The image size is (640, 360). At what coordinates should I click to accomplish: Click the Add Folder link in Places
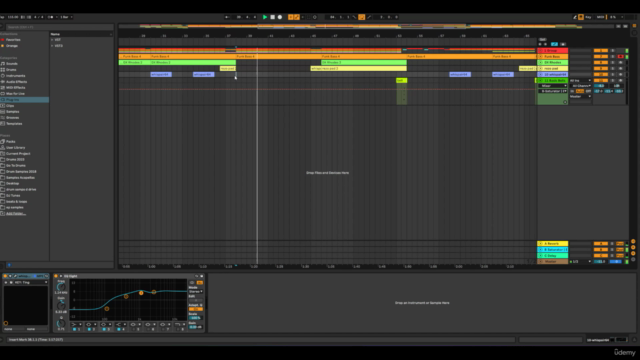pyautogui.click(x=16, y=213)
